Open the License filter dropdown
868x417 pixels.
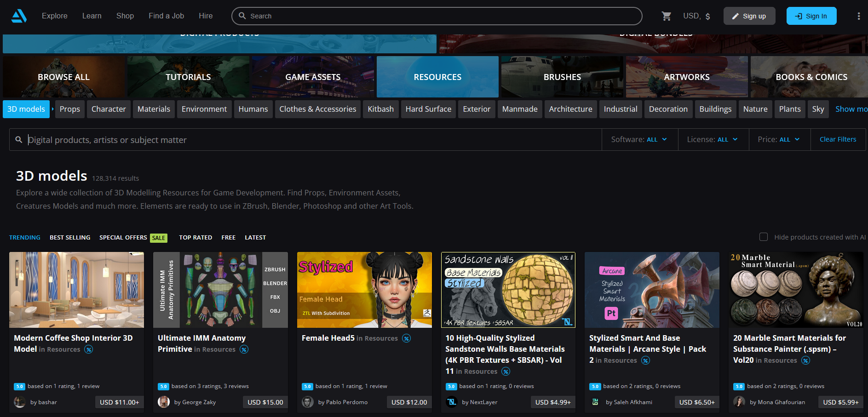(712, 140)
